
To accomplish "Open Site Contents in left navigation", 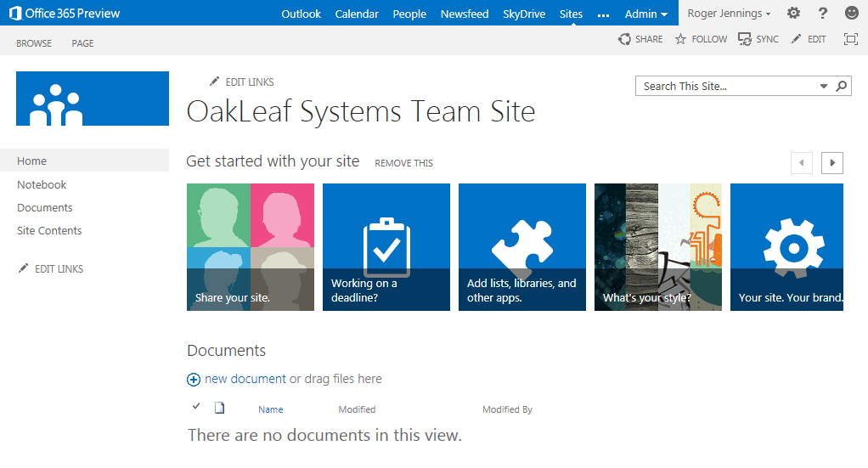I will click(49, 230).
